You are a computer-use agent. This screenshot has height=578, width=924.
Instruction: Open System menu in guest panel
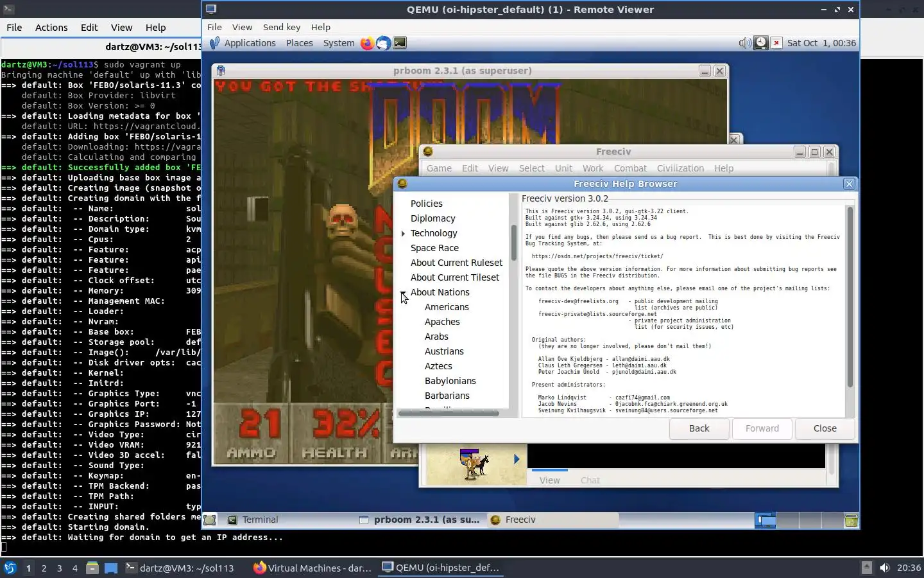(339, 43)
